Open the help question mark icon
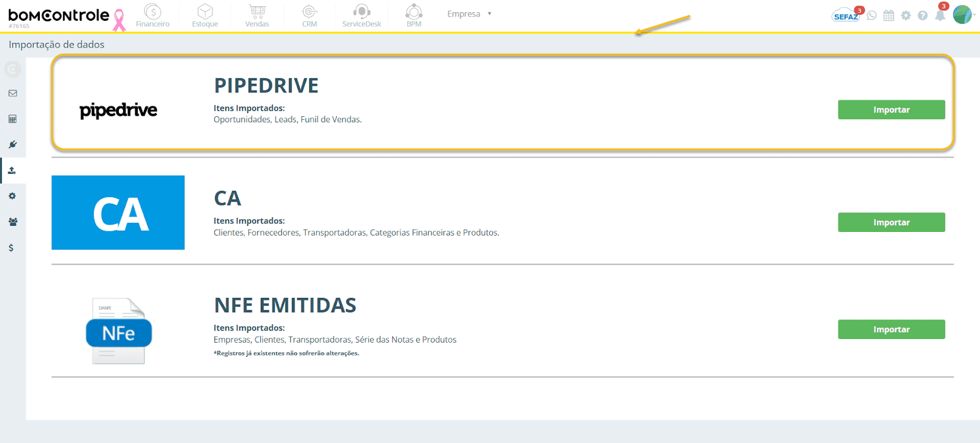 coord(922,15)
